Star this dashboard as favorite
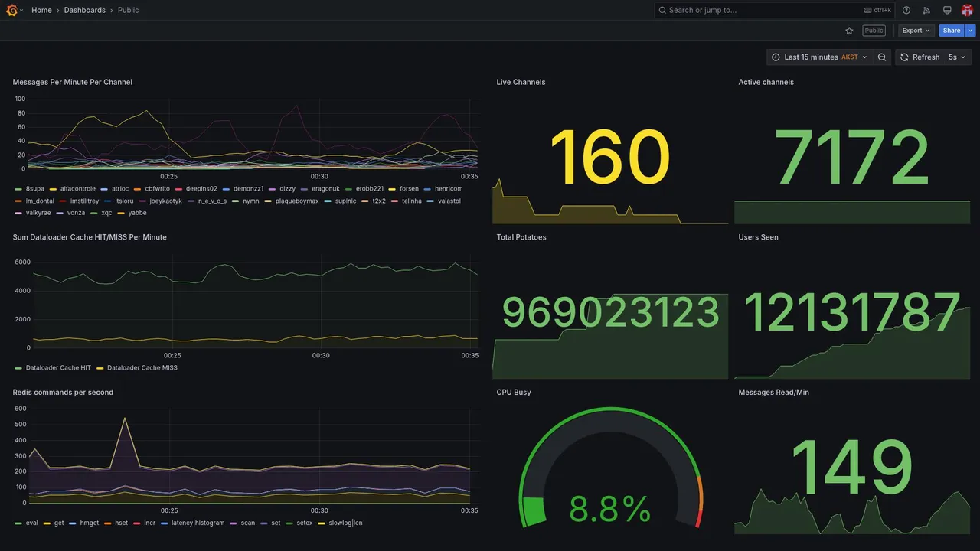Screen dimensions: 980x551 849,31
